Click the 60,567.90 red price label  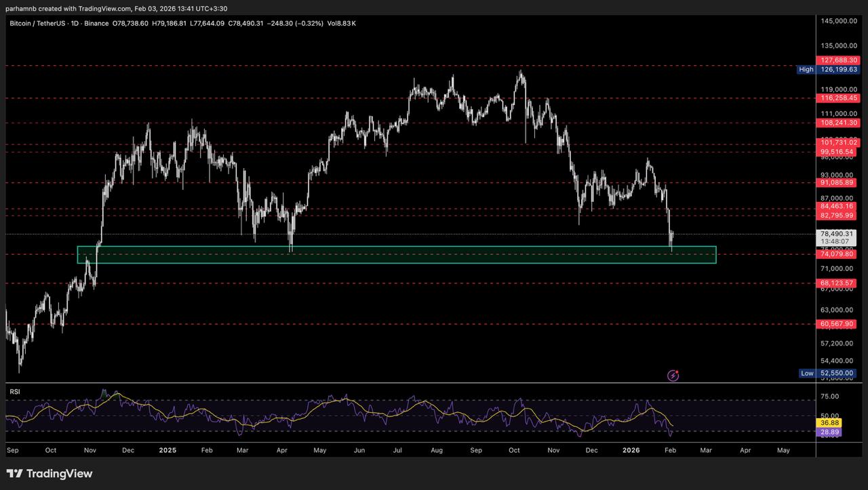(x=837, y=325)
